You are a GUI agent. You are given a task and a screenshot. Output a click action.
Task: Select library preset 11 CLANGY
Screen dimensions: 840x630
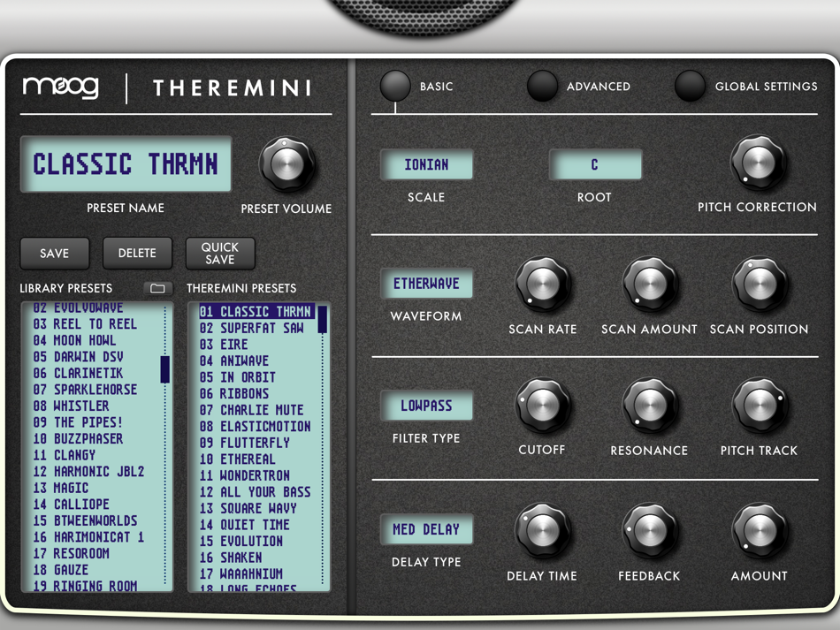coord(65,455)
